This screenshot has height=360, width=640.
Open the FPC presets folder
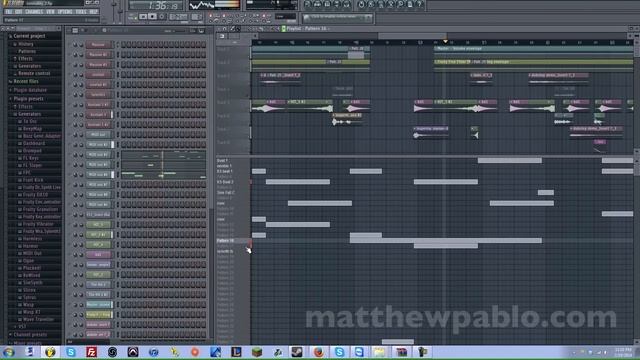click(27, 173)
